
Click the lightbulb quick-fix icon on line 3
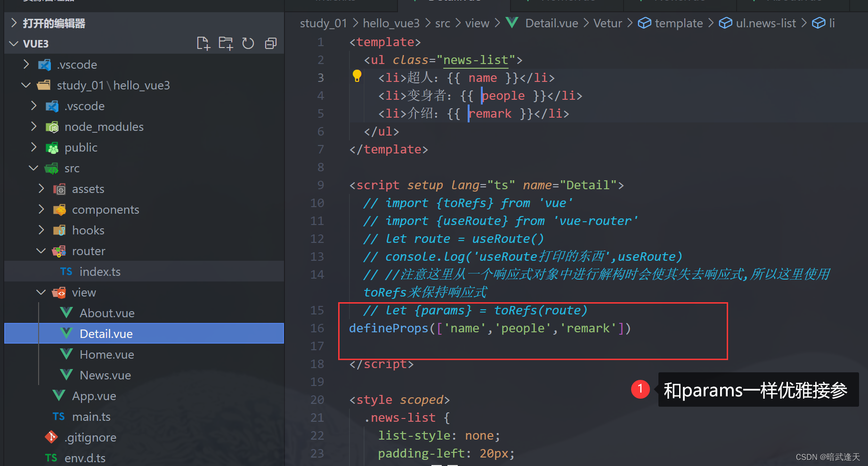(x=357, y=76)
